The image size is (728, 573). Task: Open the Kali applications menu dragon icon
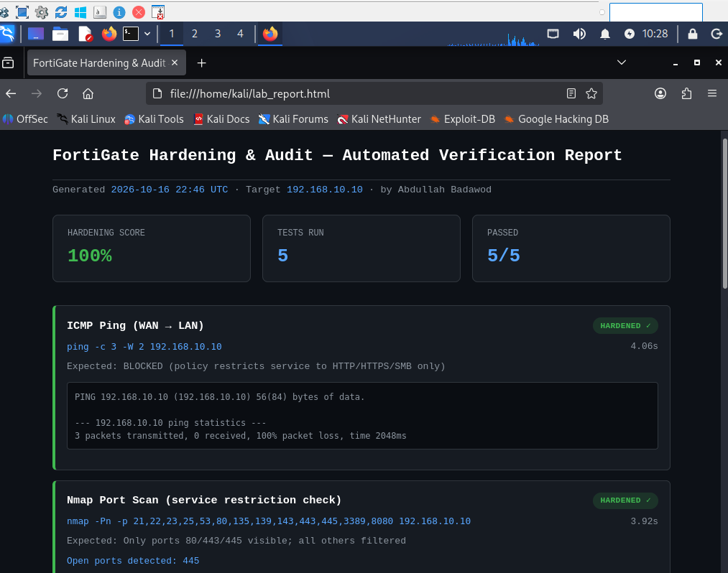7,34
